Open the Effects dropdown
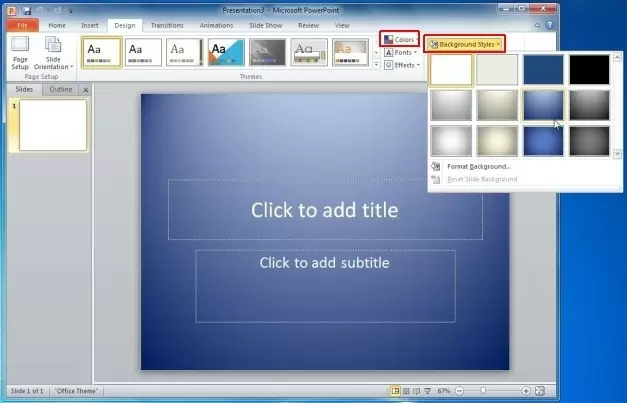 point(403,65)
